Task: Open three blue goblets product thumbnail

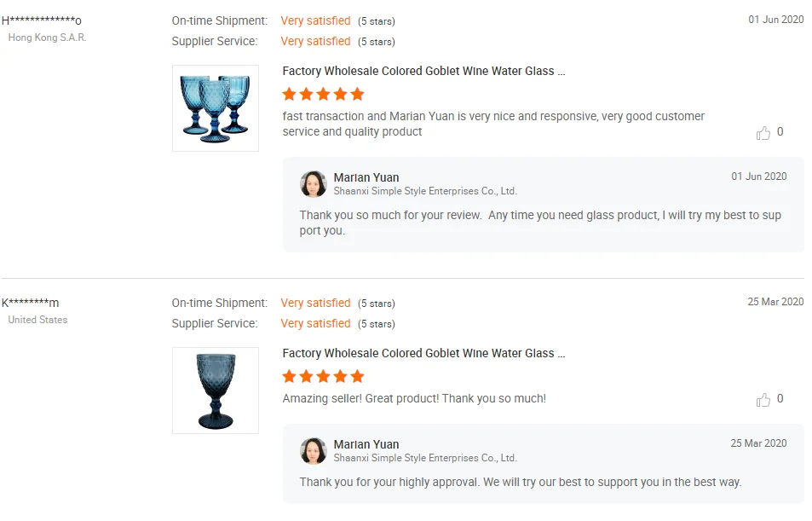Action: [216, 108]
